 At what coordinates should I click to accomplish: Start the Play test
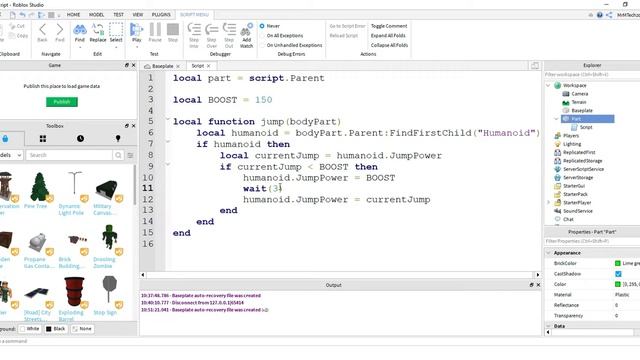pos(136,30)
